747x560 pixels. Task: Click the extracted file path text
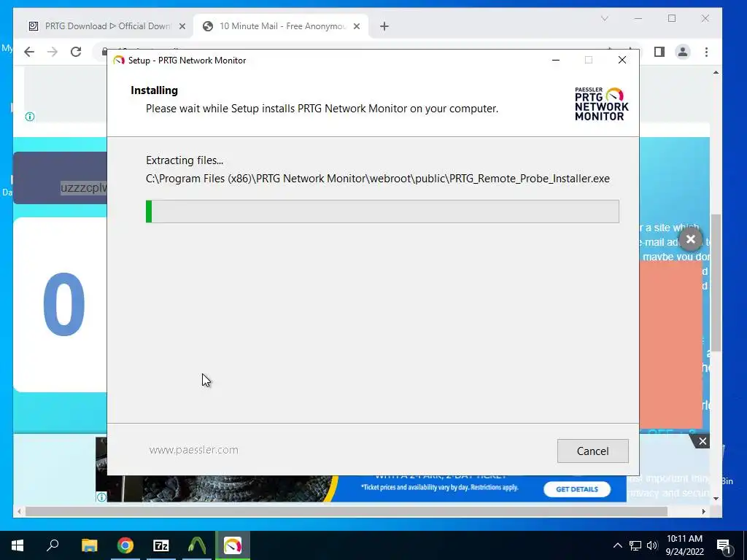click(378, 179)
